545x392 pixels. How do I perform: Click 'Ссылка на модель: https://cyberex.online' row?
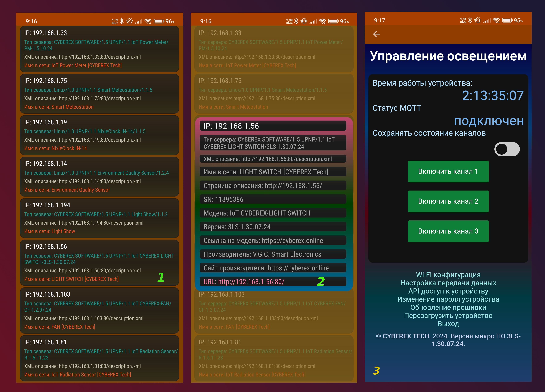[273, 240]
